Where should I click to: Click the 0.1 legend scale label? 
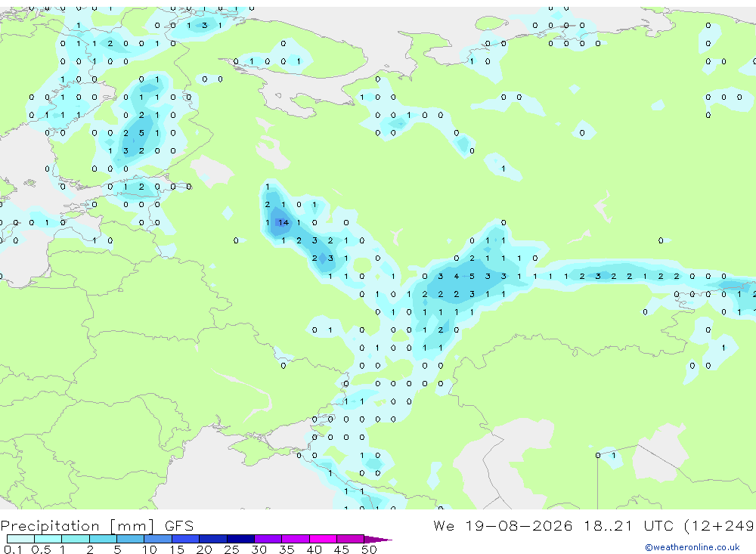13,549
